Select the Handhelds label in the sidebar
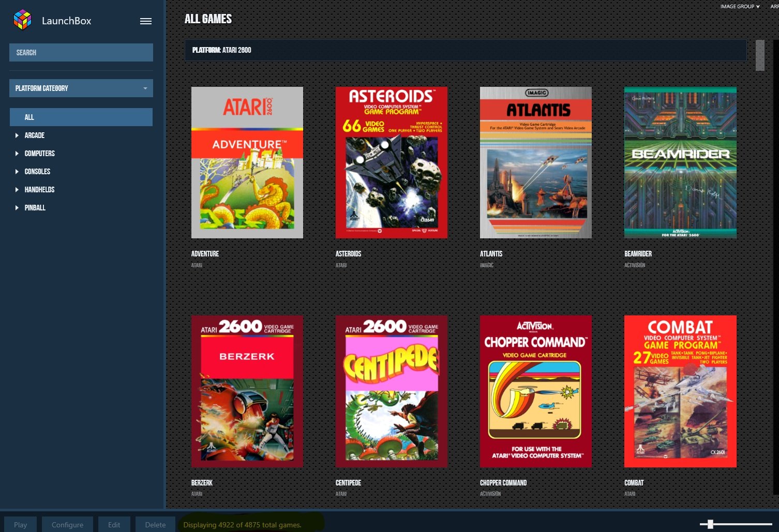This screenshot has height=532, width=779. pos(40,190)
